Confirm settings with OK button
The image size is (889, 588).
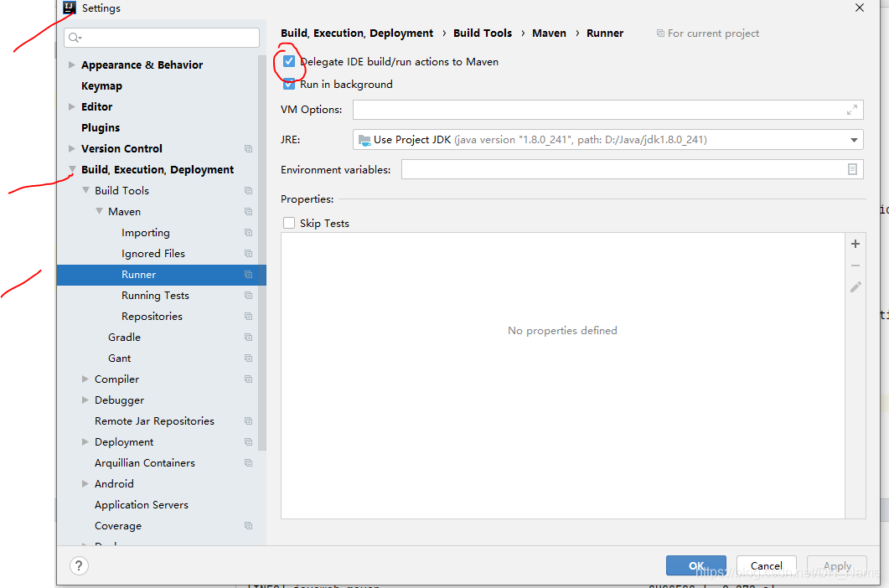pyautogui.click(x=696, y=566)
